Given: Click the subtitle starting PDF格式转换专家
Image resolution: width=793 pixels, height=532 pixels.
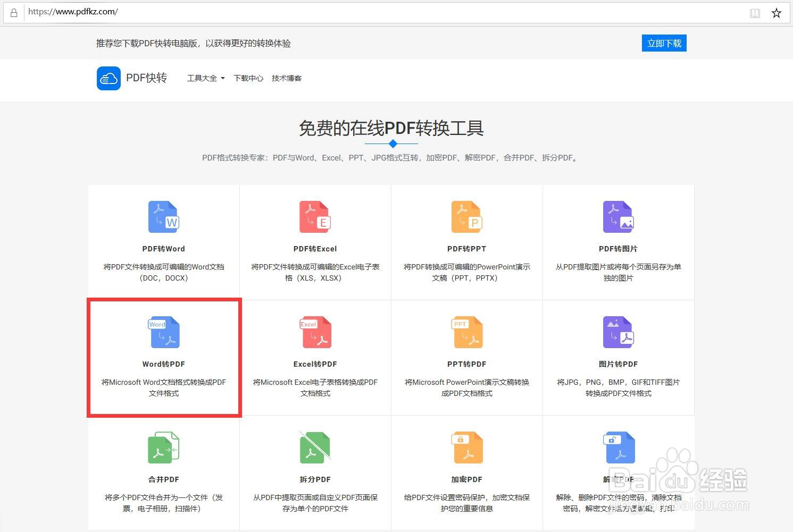Looking at the screenshot, I should pyautogui.click(x=391, y=158).
